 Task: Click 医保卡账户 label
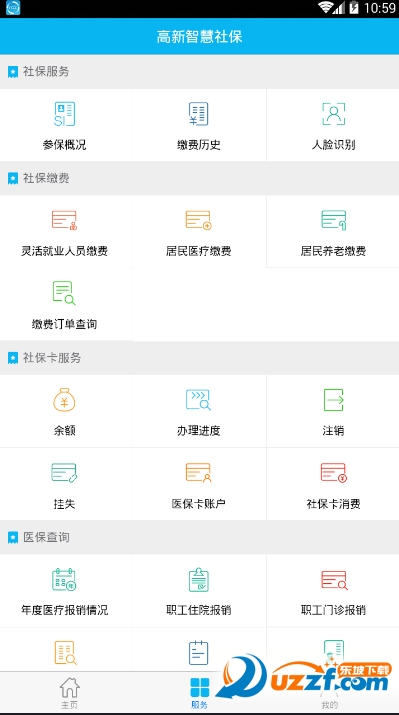point(199,504)
